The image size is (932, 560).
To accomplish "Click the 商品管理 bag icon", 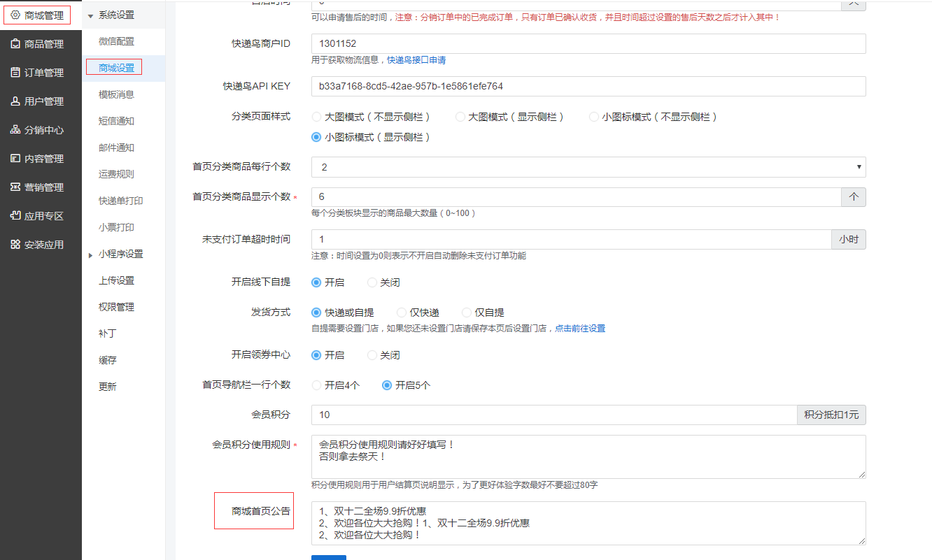I will point(15,44).
